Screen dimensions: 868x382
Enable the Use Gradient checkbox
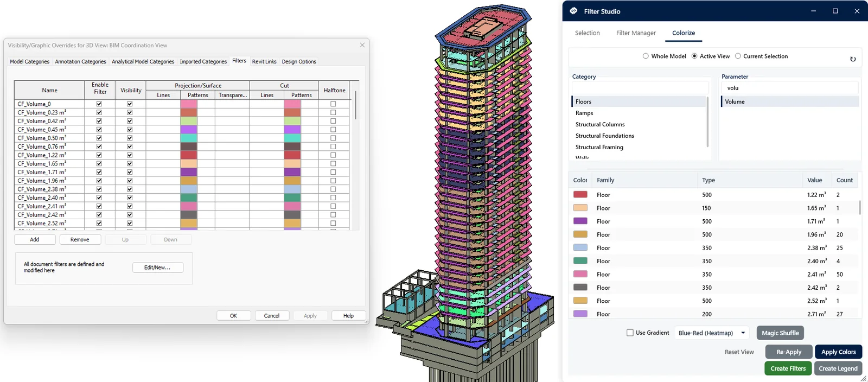pyautogui.click(x=630, y=333)
